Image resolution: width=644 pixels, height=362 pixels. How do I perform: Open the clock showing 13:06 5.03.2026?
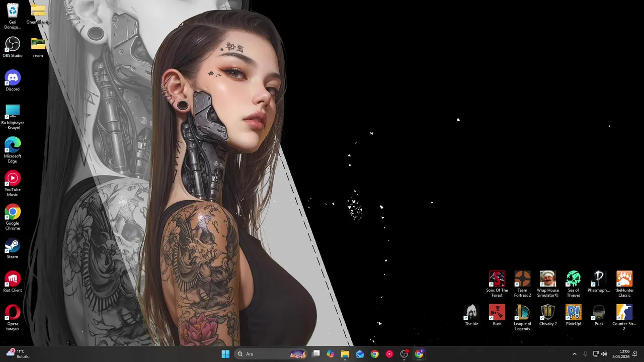coord(621,354)
